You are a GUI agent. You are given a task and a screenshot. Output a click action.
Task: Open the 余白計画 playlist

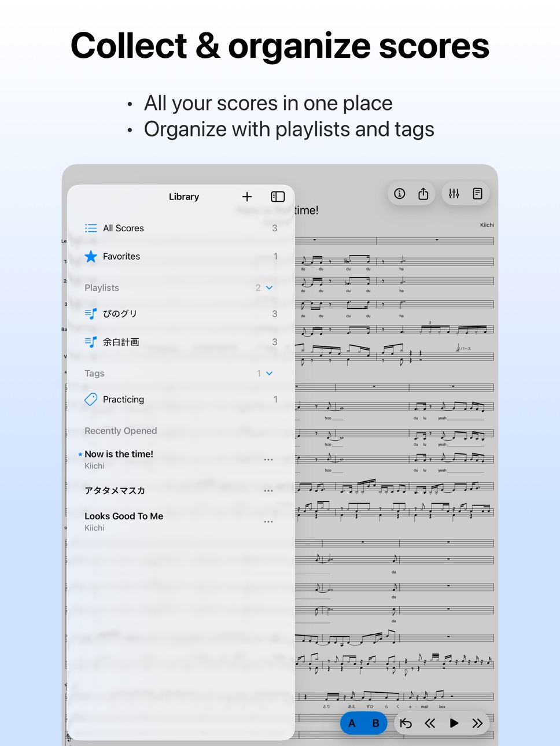tap(181, 342)
